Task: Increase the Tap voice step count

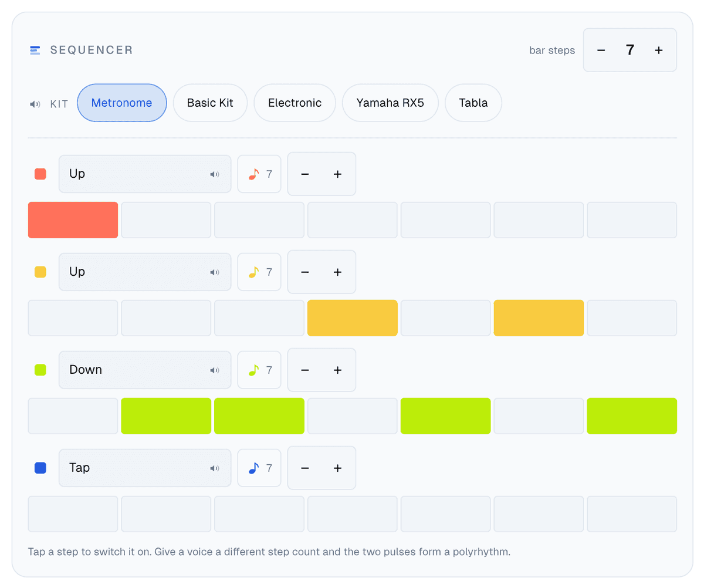Action: coord(337,468)
